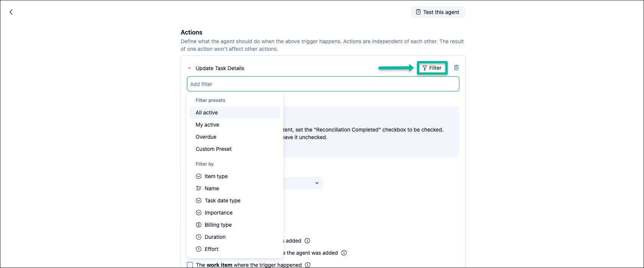Click into the Add filter field
Image resolution: width=644 pixels, height=268 pixels.
click(x=323, y=84)
